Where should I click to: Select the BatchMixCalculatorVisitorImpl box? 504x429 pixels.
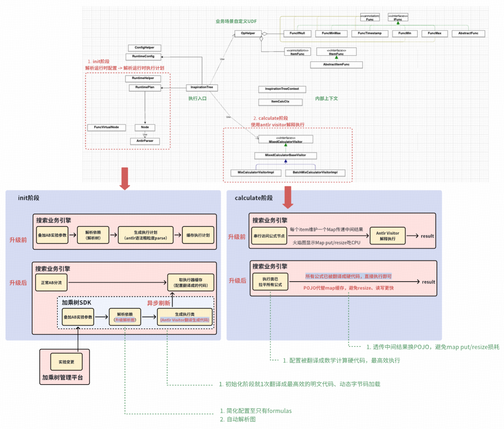(315, 173)
